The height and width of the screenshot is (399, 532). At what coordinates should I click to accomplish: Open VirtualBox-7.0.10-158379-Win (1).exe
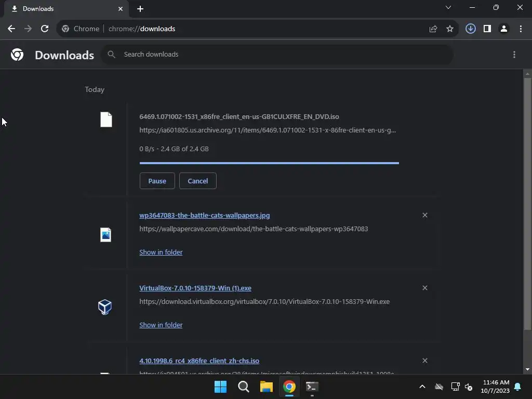(x=195, y=288)
